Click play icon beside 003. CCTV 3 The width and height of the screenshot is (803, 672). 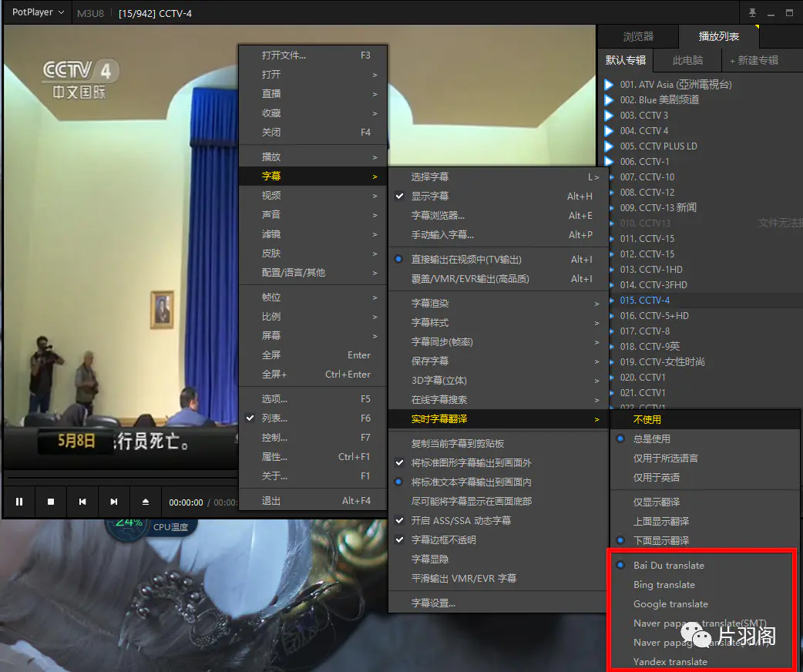609,116
